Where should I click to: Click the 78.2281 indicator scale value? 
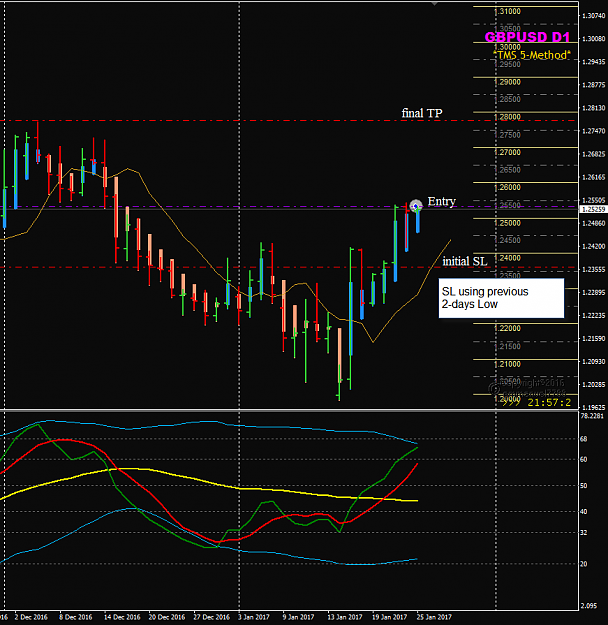click(592, 416)
